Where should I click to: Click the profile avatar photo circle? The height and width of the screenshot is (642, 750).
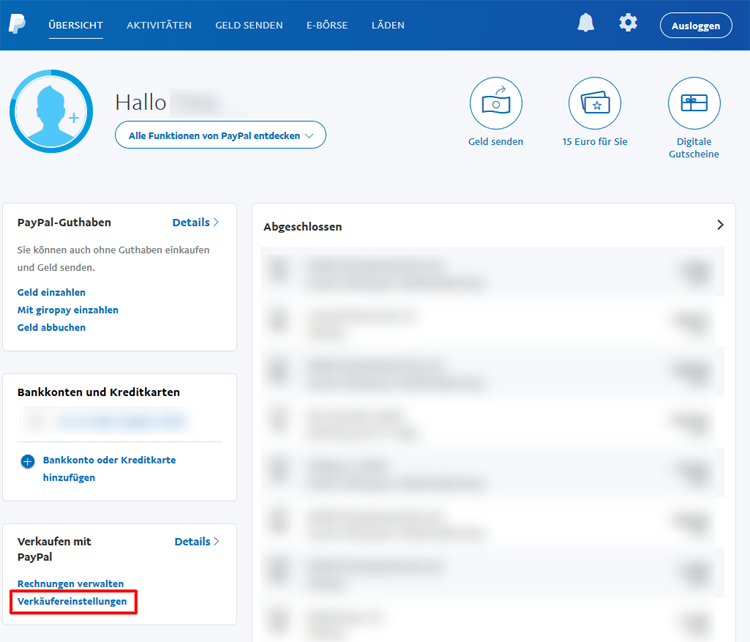click(x=51, y=111)
